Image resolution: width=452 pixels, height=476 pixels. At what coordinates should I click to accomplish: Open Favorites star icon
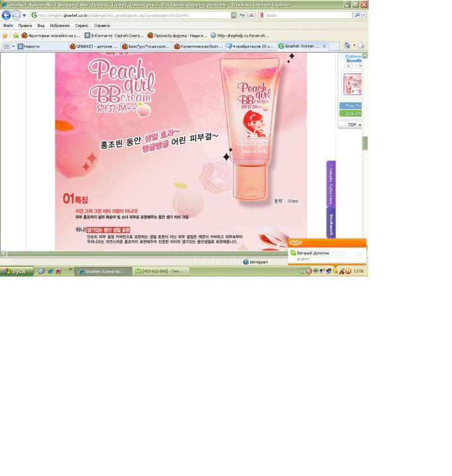click(5, 36)
